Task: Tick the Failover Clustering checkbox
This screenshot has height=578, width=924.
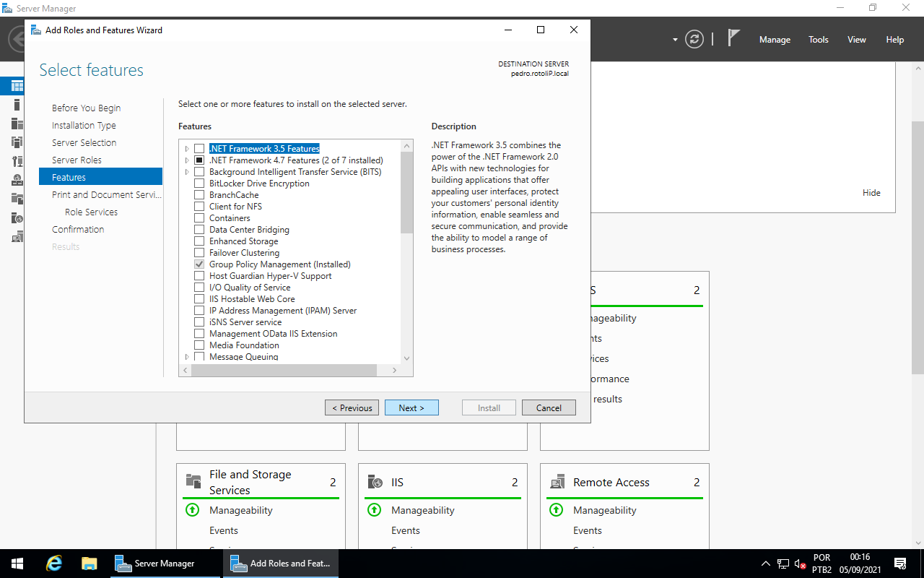Action: tap(199, 253)
